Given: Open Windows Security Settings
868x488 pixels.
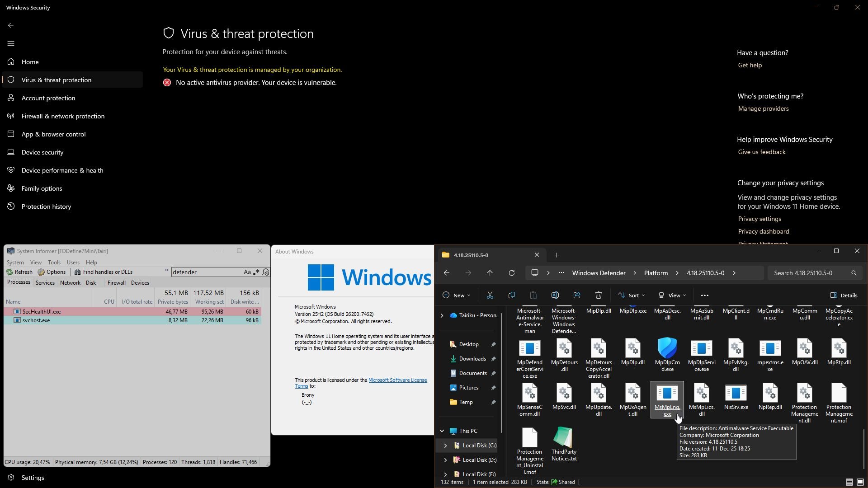Looking at the screenshot, I should [x=72, y=478].
